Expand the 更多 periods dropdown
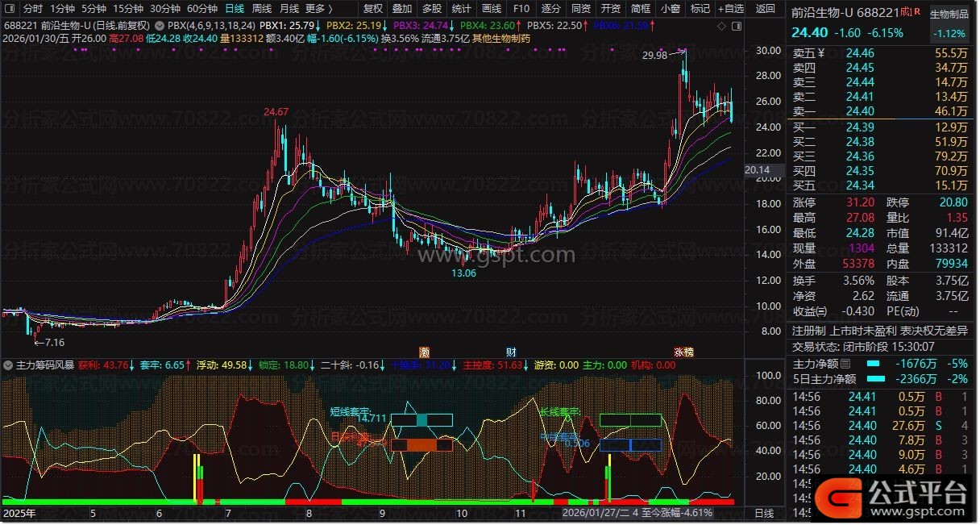Viewport: 980px width, 525px height. pos(319,9)
